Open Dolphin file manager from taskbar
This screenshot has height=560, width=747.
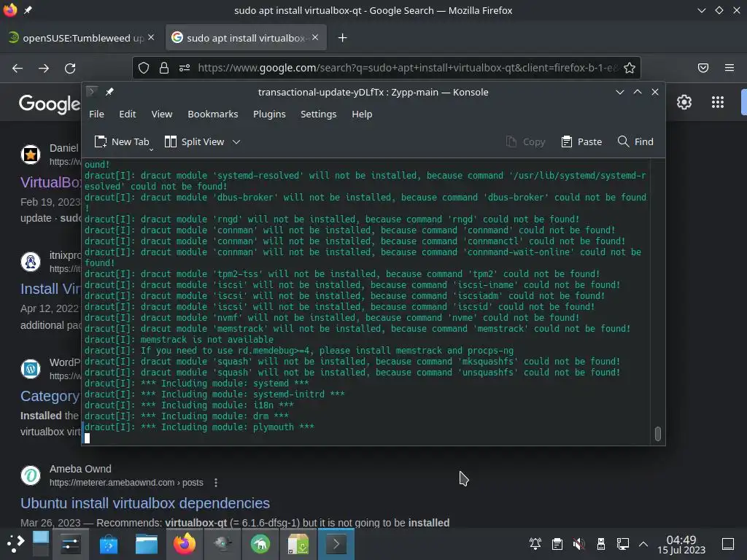(x=146, y=544)
